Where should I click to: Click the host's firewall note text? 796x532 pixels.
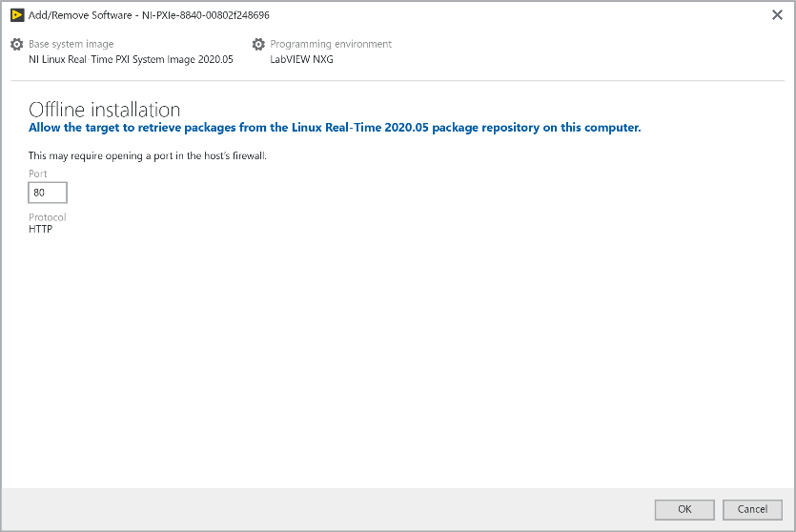click(147, 155)
